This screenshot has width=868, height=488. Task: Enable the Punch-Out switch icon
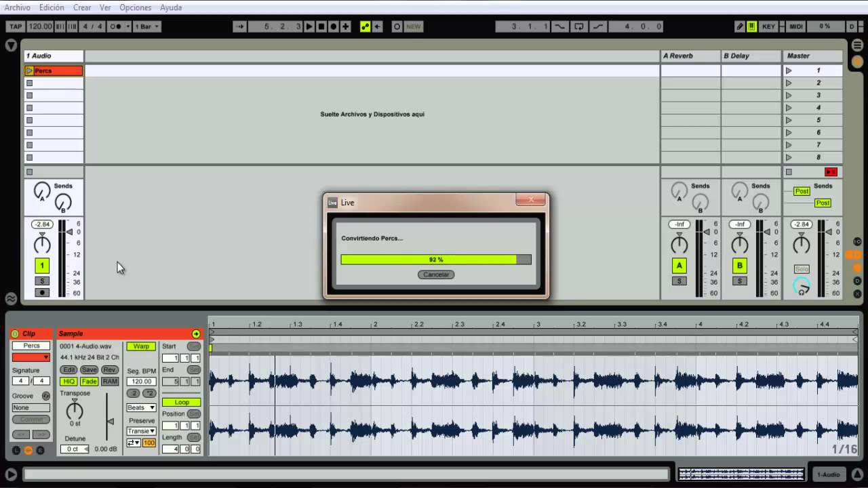click(597, 26)
